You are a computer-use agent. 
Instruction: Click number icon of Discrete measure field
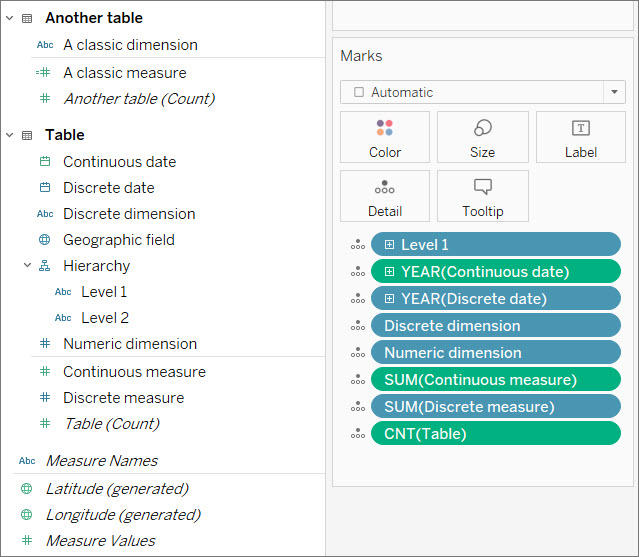point(45,397)
